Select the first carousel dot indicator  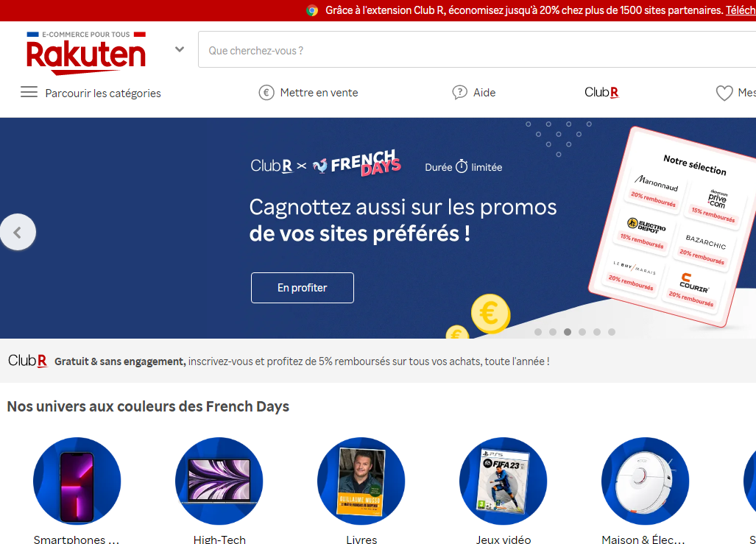[x=538, y=332]
